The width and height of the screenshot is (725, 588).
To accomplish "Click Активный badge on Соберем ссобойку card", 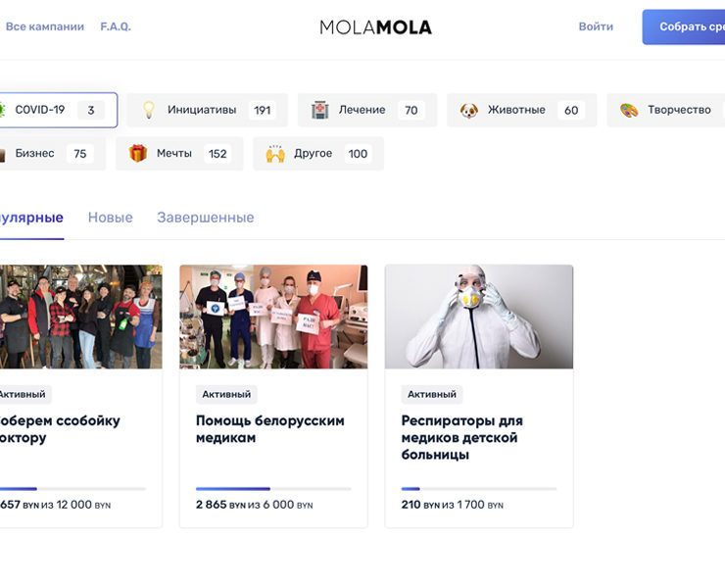I will click(24, 394).
